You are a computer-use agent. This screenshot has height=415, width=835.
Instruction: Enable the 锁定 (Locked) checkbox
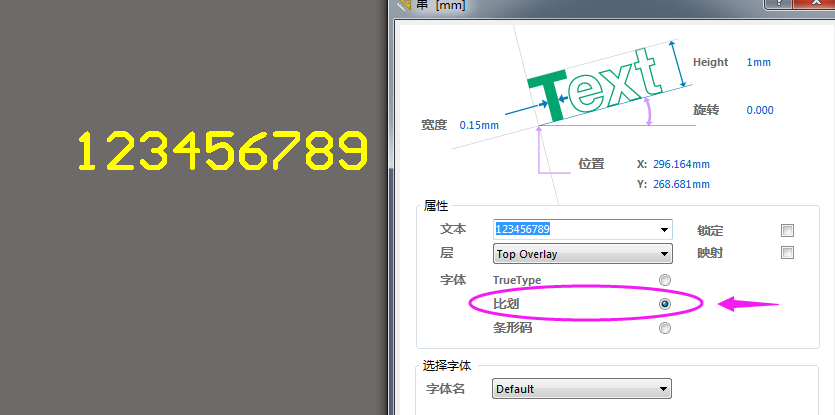(787, 230)
